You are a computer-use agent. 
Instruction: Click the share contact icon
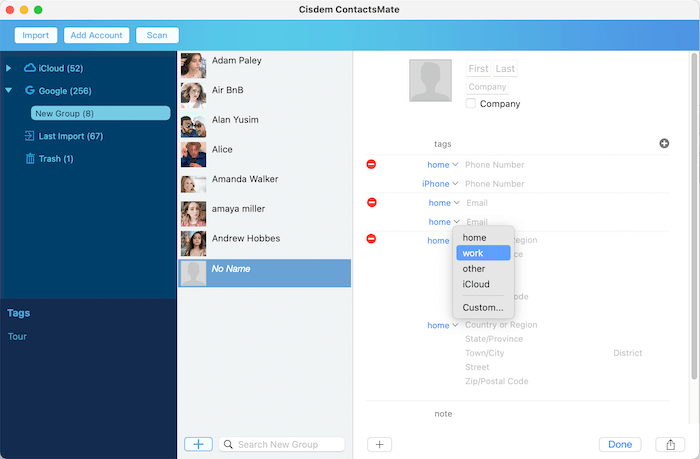670,444
